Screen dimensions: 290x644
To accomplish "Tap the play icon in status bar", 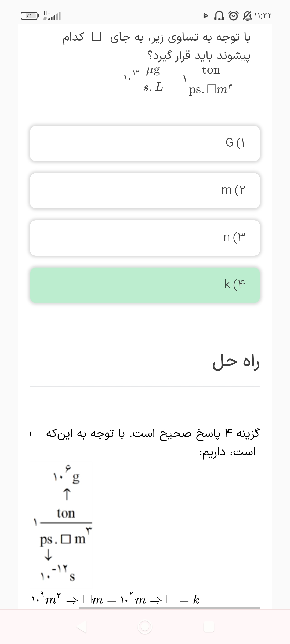I will [206, 16].
